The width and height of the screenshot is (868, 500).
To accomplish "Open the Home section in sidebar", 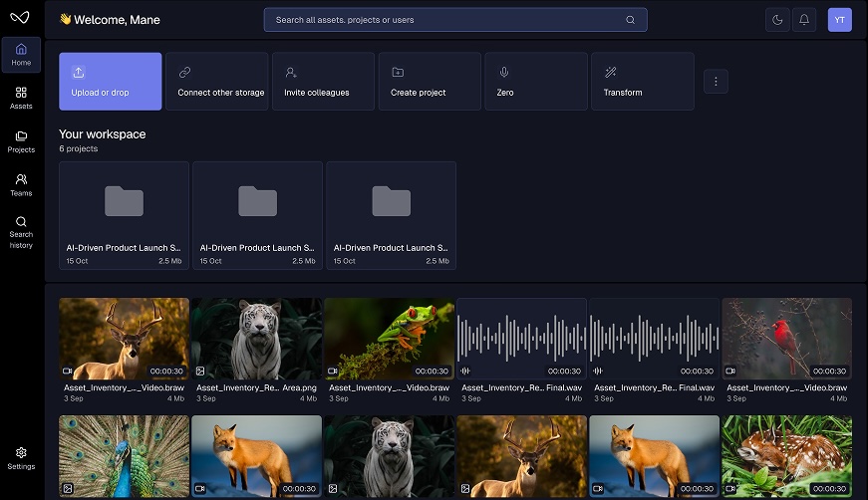I will [21, 55].
